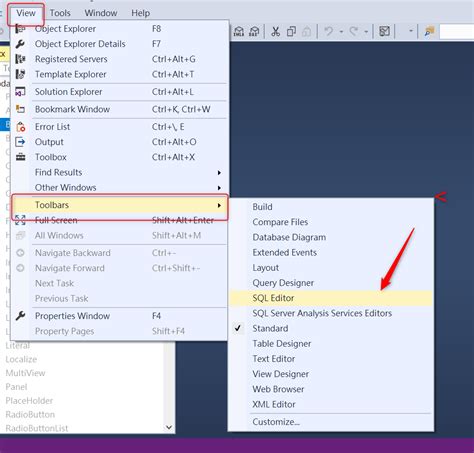Click the Toolbox briefcase icon

20,157
